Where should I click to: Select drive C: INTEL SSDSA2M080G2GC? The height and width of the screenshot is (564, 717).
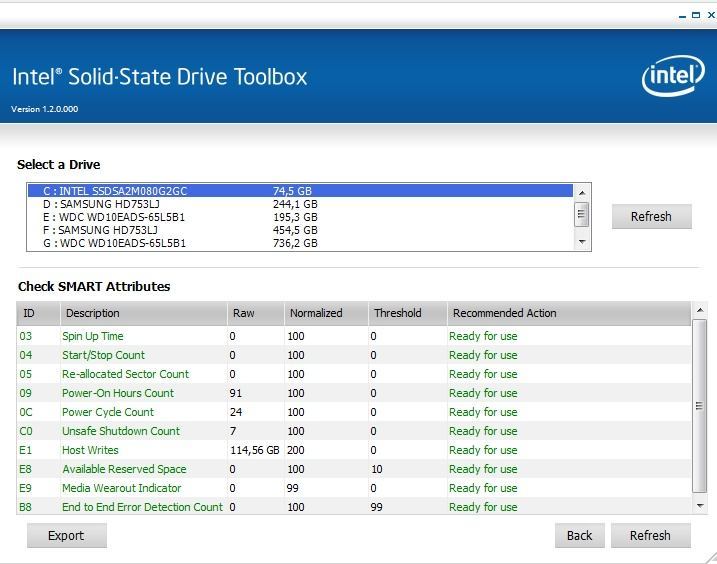pos(300,191)
